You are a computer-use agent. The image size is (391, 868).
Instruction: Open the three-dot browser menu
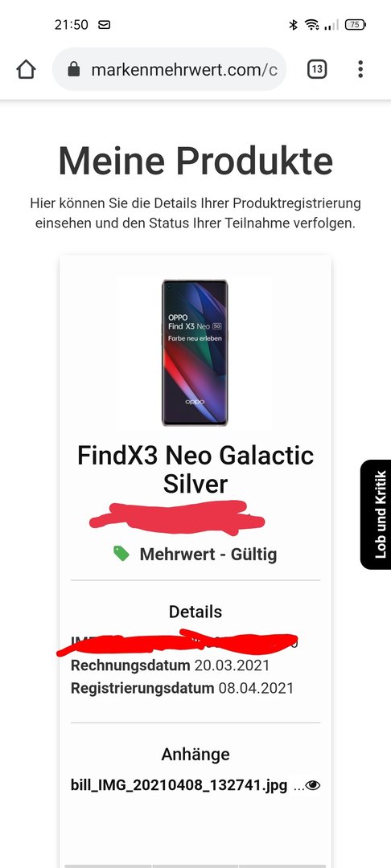360,69
